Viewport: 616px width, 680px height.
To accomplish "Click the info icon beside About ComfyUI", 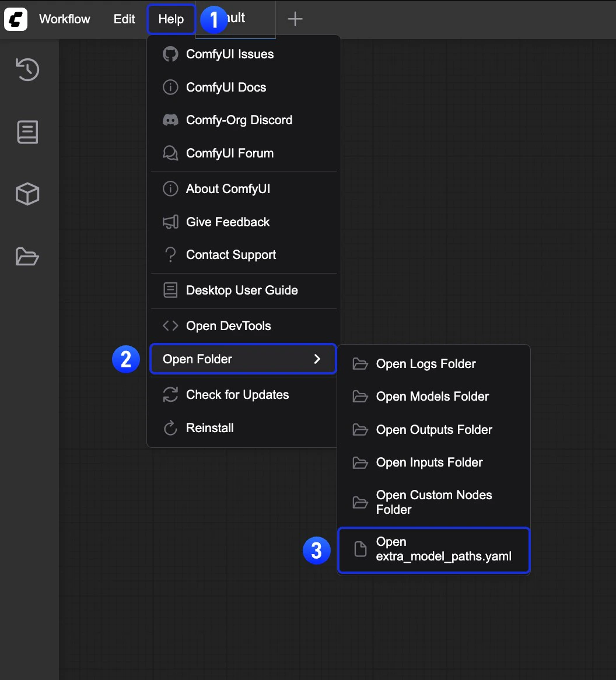I will pyautogui.click(x=170, y=188).
